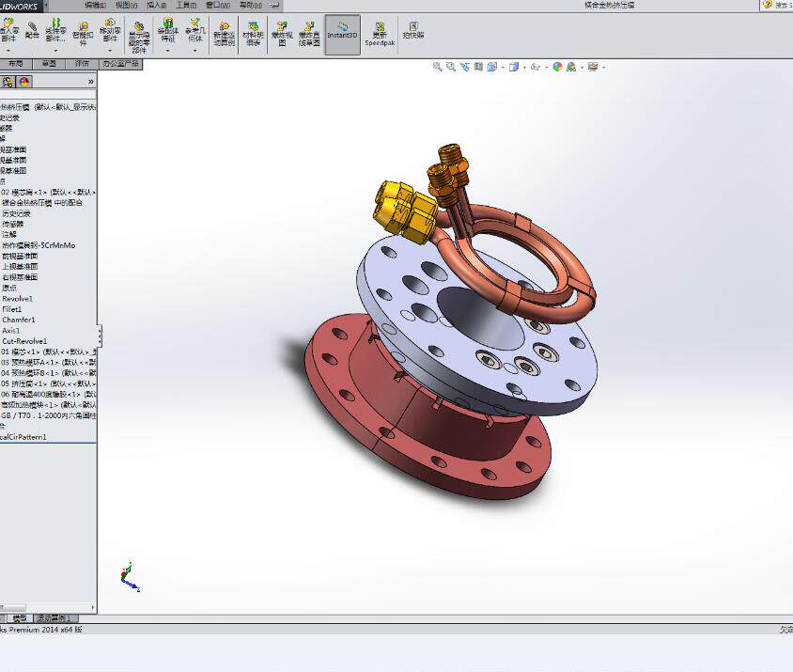Click the Apply Scene icon
The image size is (793, 672).
[x=571, y=67]
